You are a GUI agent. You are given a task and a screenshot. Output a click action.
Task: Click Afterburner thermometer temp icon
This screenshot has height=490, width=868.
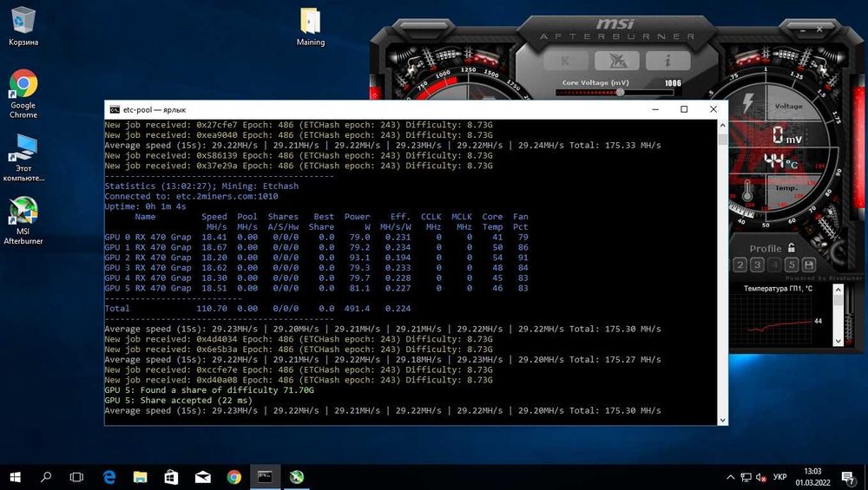pyautogui.click(x=747, y=190)
